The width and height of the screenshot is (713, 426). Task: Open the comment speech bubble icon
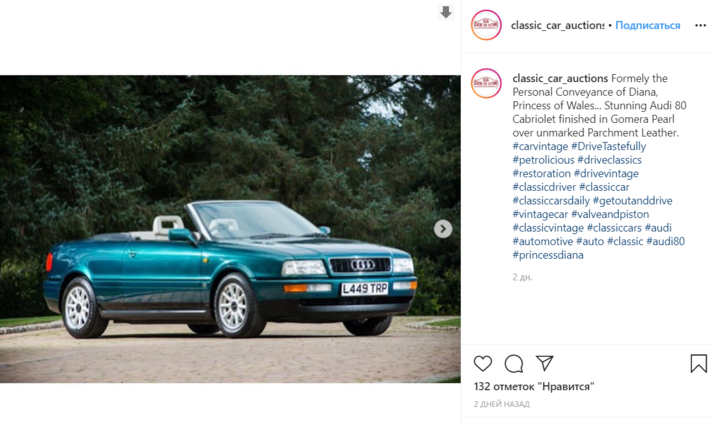514,364
